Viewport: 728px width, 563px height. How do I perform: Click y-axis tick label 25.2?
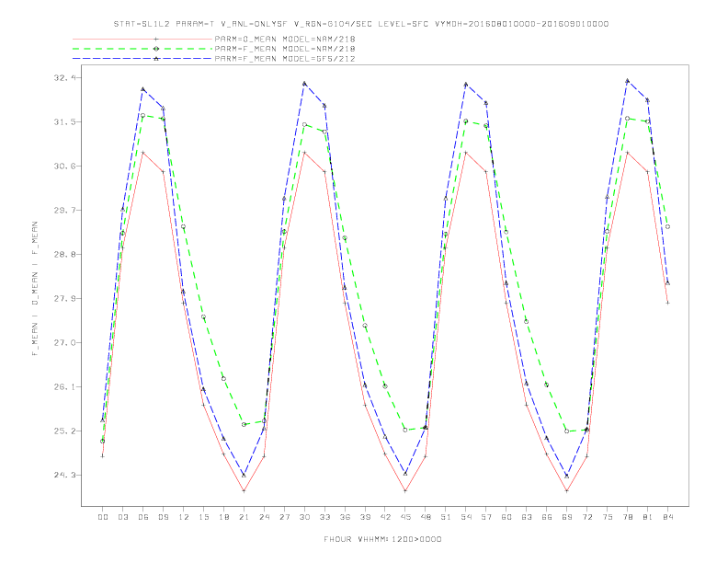pos(64,431)
